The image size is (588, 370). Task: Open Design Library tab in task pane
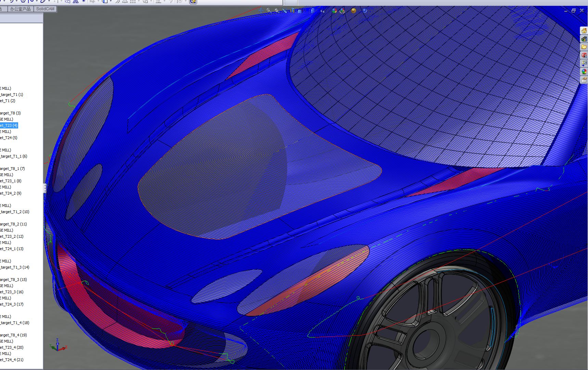pos(584,39)
